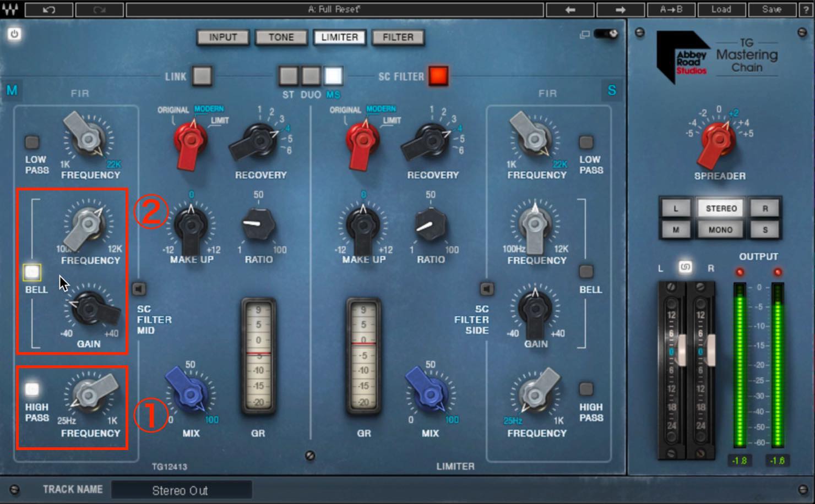Select the M monitor button
Viewport: 815px width, 504px height.
coord(676,230)
